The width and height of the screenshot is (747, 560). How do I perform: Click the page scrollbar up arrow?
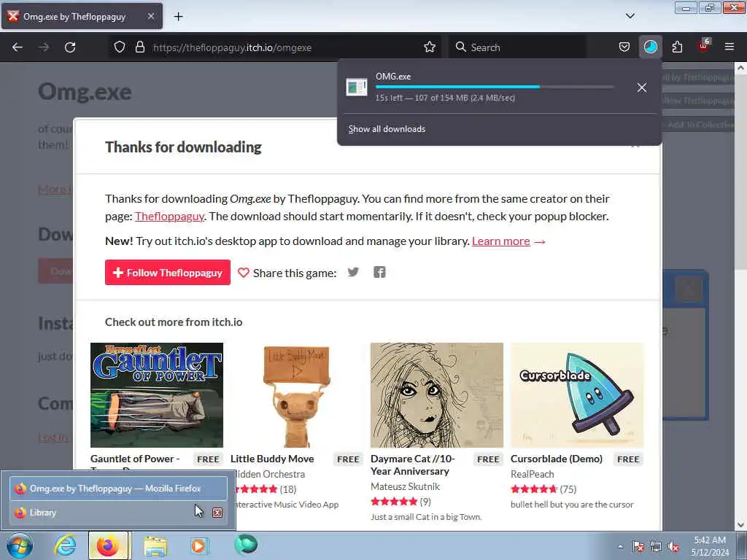tap(740, 68)
